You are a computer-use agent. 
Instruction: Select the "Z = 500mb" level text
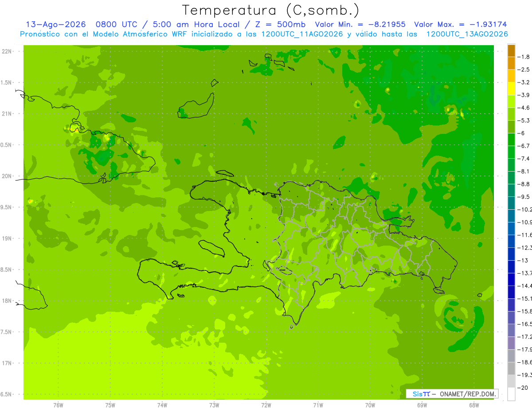click(280, 24)
